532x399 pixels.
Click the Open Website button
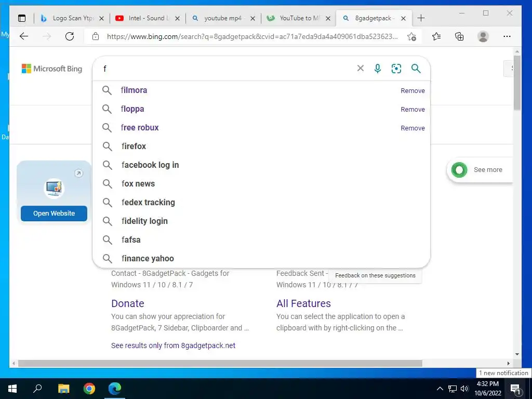(x=54, y=214)
